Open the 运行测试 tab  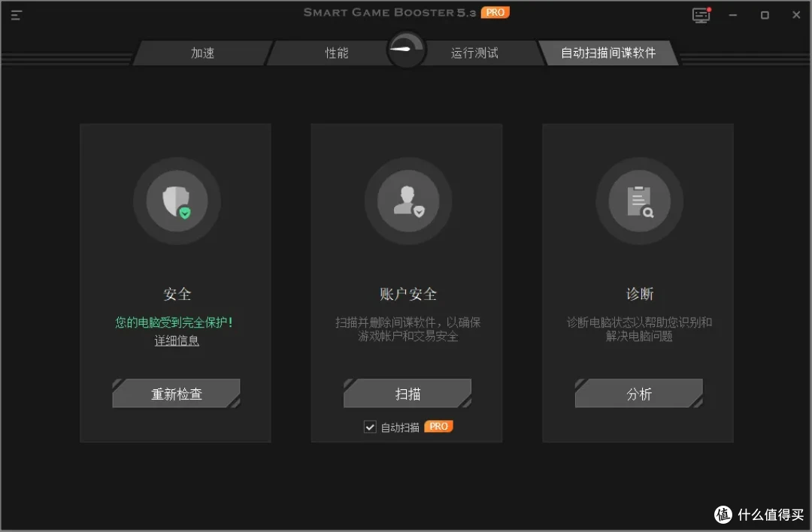click(x=474, y=53)
